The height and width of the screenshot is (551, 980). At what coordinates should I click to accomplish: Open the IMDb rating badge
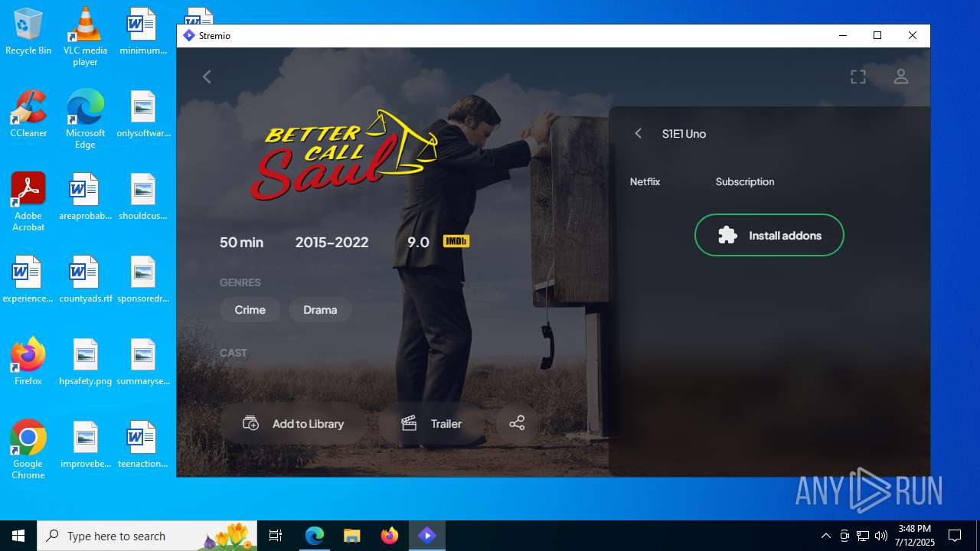click(456, 242)
